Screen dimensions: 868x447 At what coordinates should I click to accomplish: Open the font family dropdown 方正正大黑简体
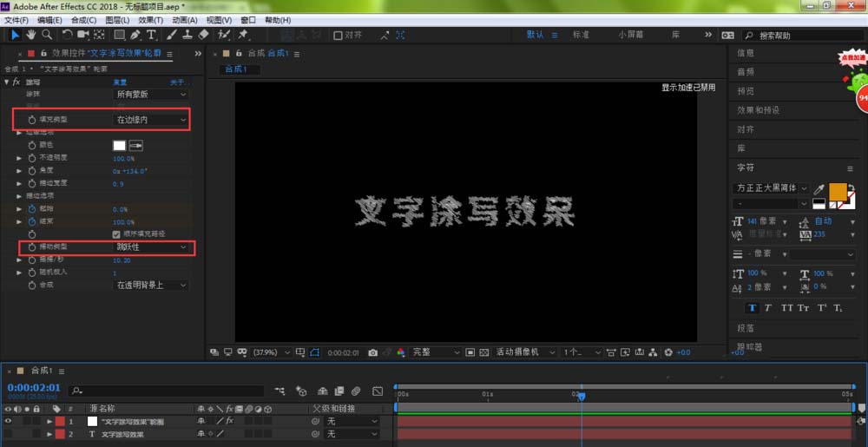771,188
